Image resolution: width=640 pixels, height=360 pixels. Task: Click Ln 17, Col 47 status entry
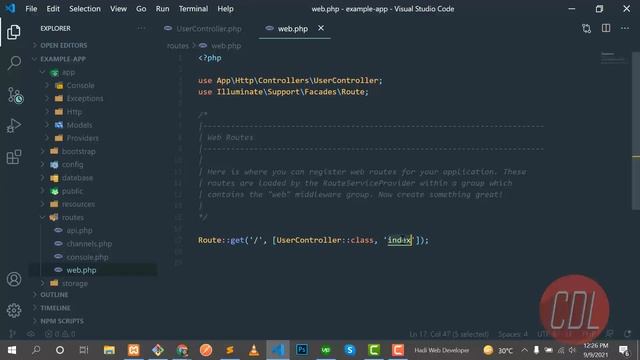click(x=449, y=334)
